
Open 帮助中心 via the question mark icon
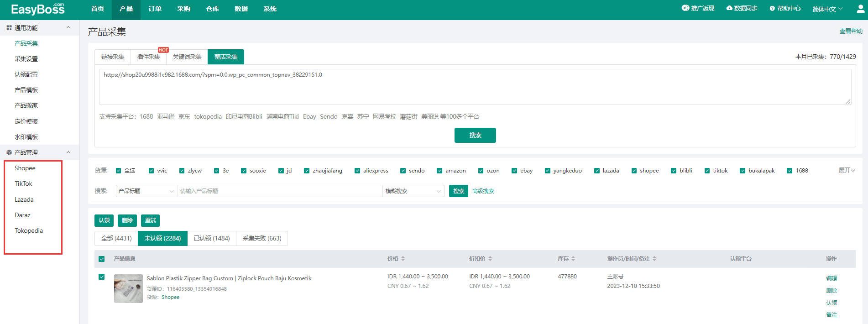(x=772, y=9)
